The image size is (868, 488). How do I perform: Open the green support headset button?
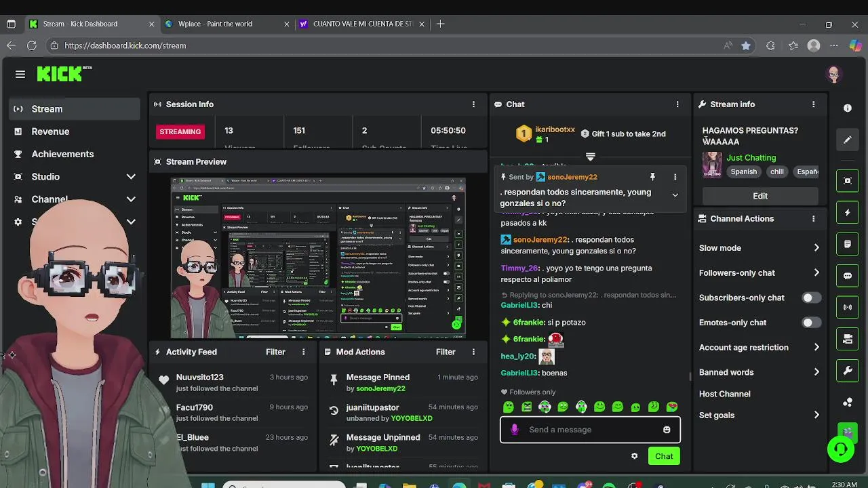click(x=841, y=449)
